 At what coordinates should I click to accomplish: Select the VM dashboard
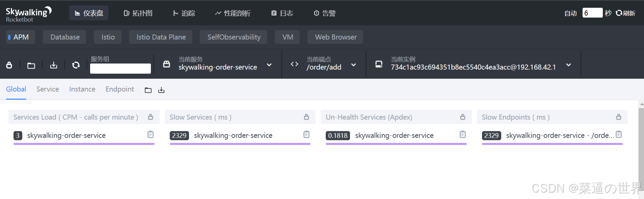point(288,37)
